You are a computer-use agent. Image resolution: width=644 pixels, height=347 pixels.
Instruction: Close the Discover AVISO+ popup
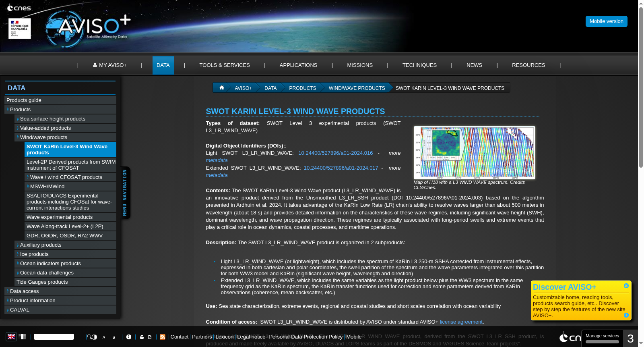(626, 286)
